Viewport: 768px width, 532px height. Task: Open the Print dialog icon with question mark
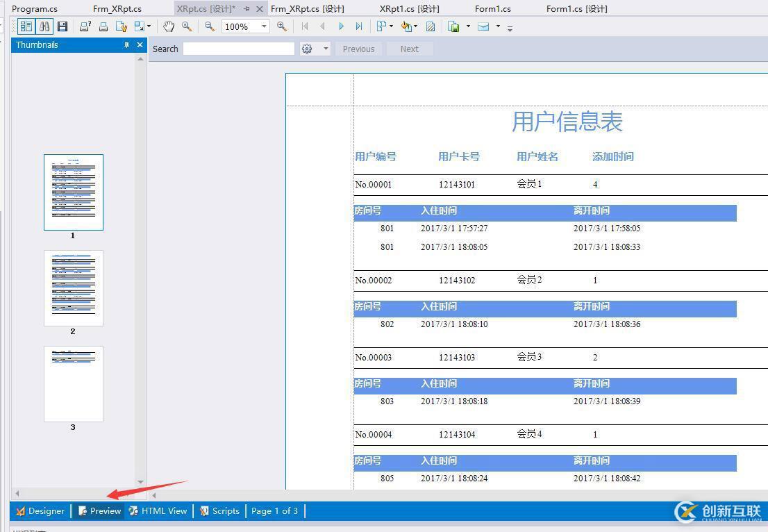85,26
